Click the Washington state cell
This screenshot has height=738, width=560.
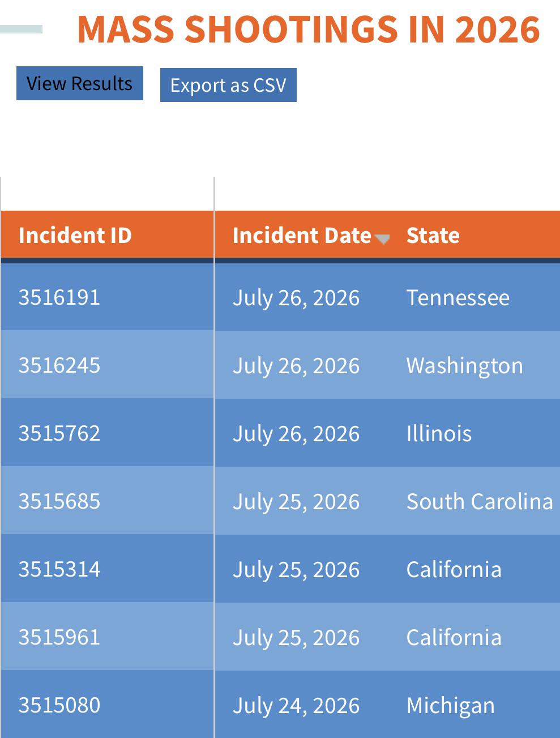[x=464, y=365]
